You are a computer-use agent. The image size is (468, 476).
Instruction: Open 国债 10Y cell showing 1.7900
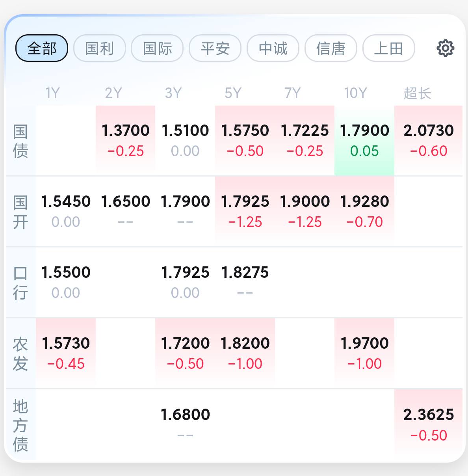(x=364, y=141)
